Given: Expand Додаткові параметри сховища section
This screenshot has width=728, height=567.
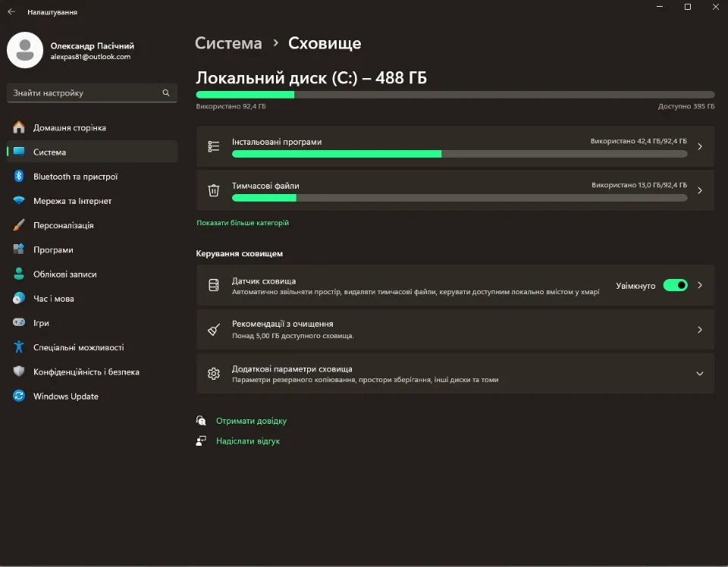Looking at the screenshot, I should (699, 374).
